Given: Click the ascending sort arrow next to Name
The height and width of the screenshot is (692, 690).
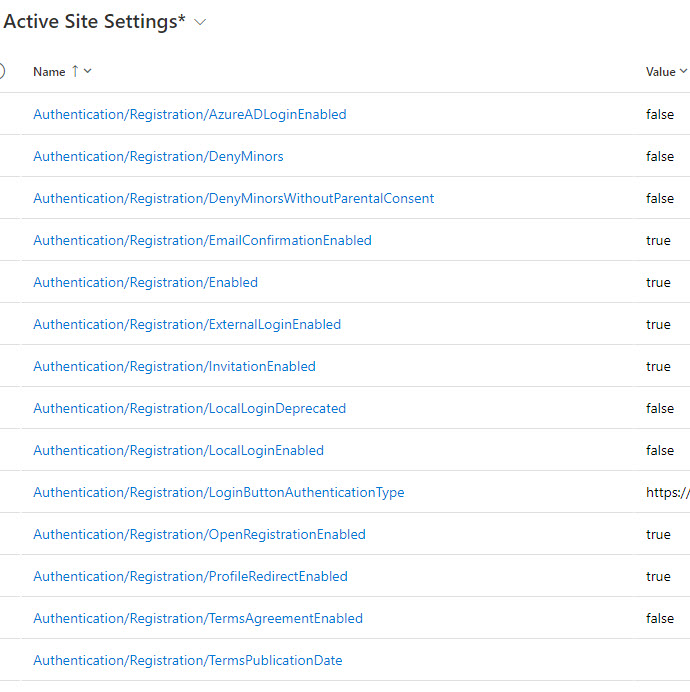Looking at the screenshot, I should pyautogui.click(x=75, y=71).
